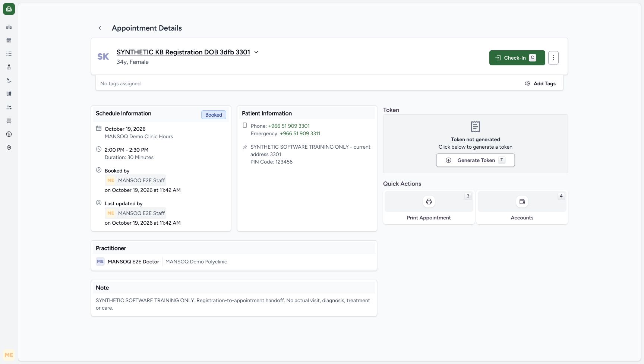Go back with the left chevron
Viewport: 644px width, 364px height.
tap(100, 28)
